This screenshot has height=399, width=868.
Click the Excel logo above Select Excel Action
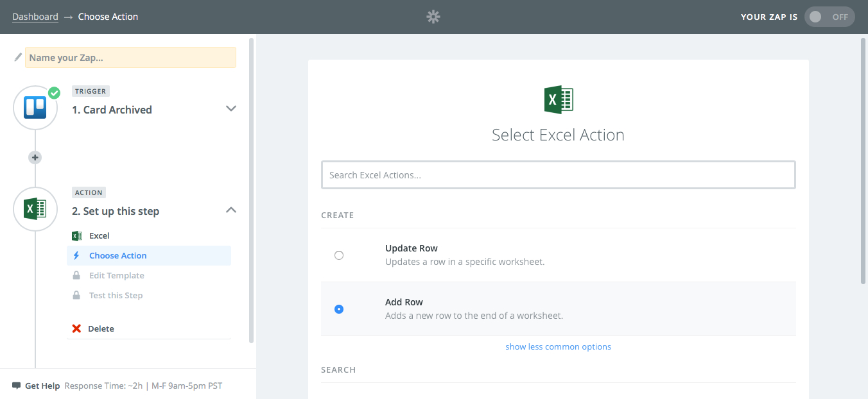[558, 99]
